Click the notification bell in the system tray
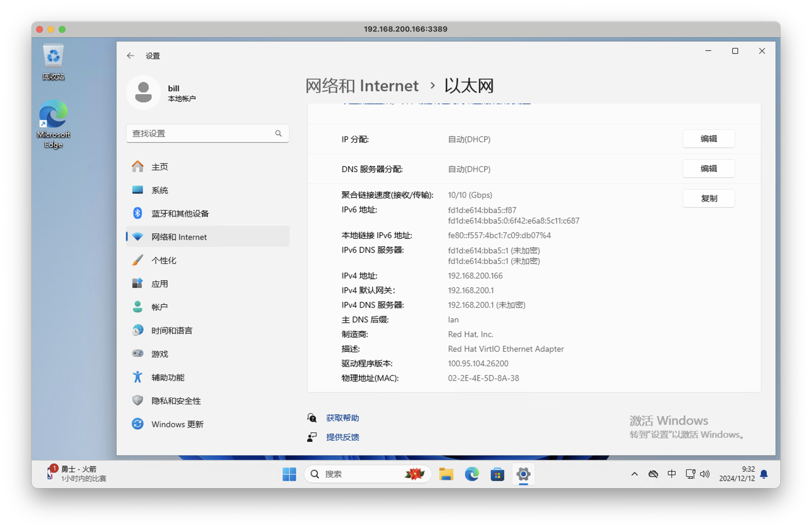Image resolution: width=812 pixels, height=530 pixels. (764, 474)
